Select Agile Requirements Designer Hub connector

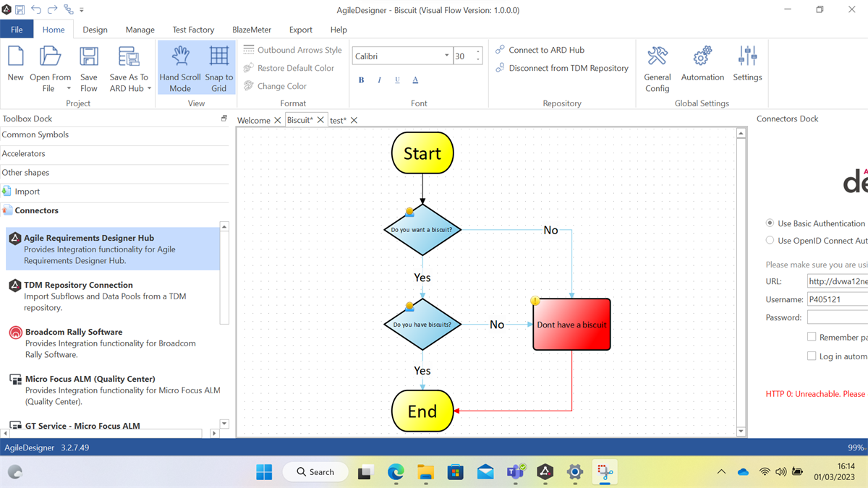(113, 249)
